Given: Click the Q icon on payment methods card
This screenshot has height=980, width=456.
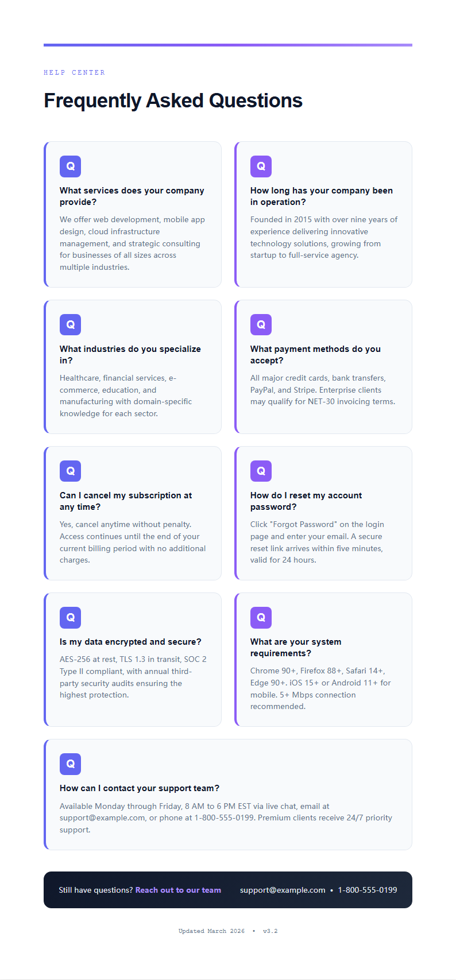Looking at the screenshot, I should tap(261, 324).
